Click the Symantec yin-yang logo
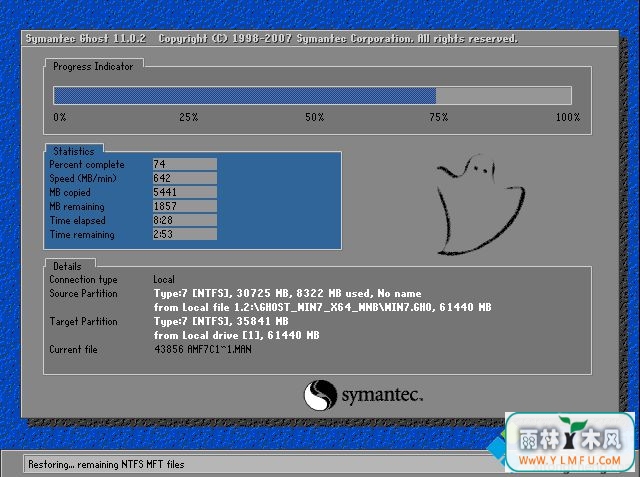This screenshot has width=640, height=477. point(320,395)
